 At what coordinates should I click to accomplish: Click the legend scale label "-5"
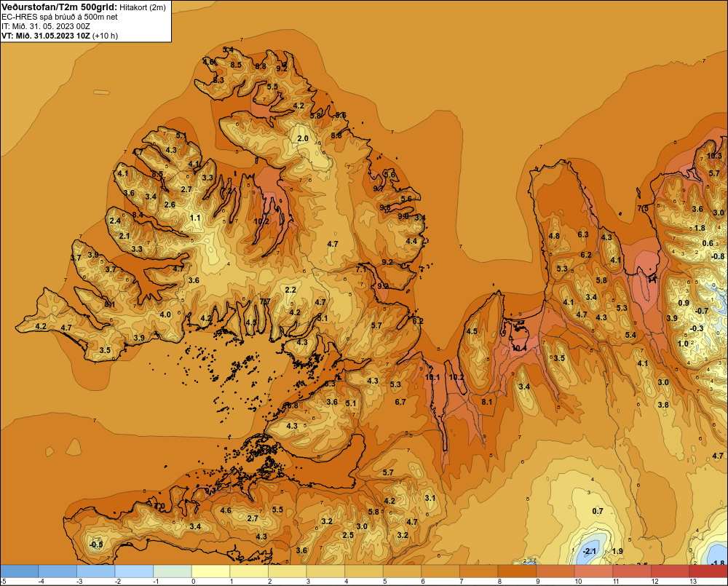pos(4,582)
